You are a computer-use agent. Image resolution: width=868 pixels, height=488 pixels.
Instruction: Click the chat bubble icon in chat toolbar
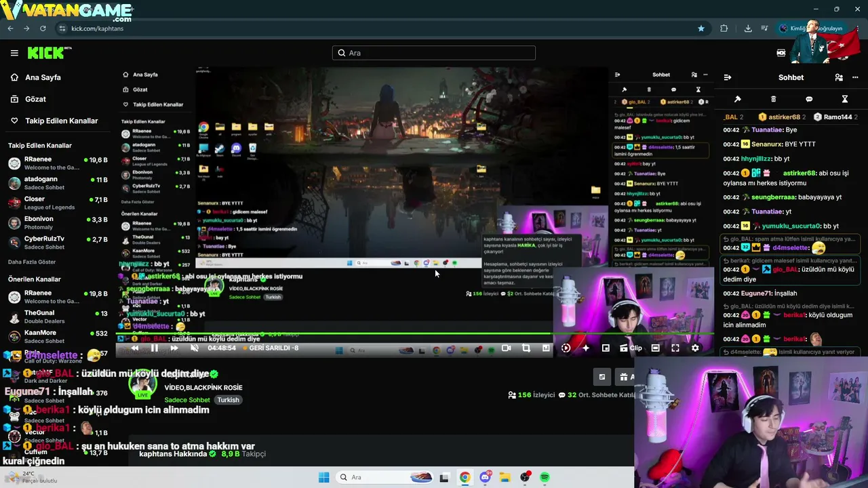[809, 99]
